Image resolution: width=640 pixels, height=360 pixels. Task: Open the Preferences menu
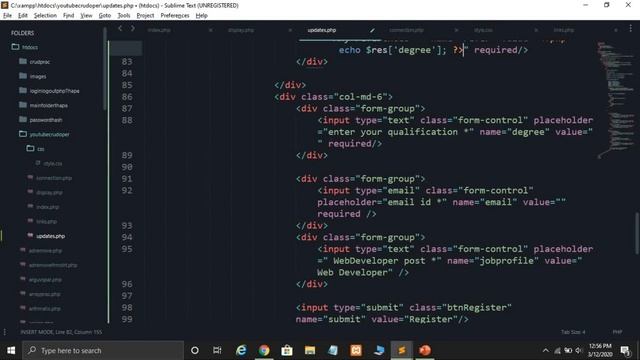pyautogui.click(x=175, y=16)
